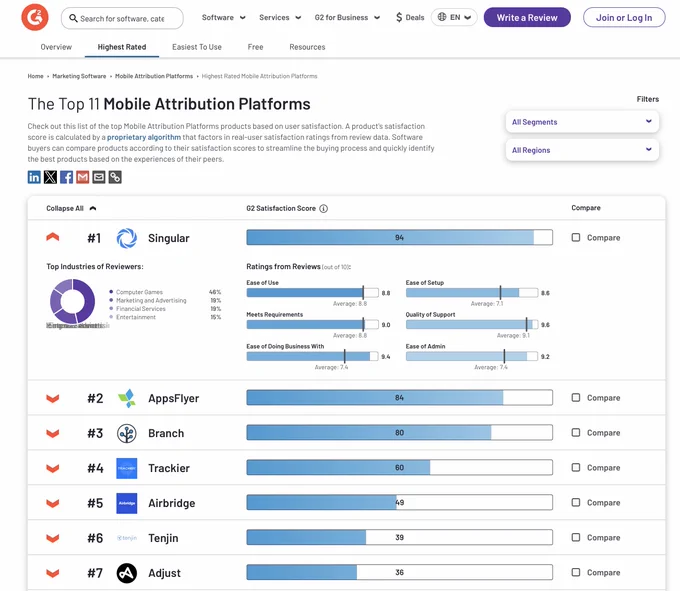The width and height of the screenshot is (680, 591).
Task: Click the Adjust product logo
Action: tap(127, 573)
